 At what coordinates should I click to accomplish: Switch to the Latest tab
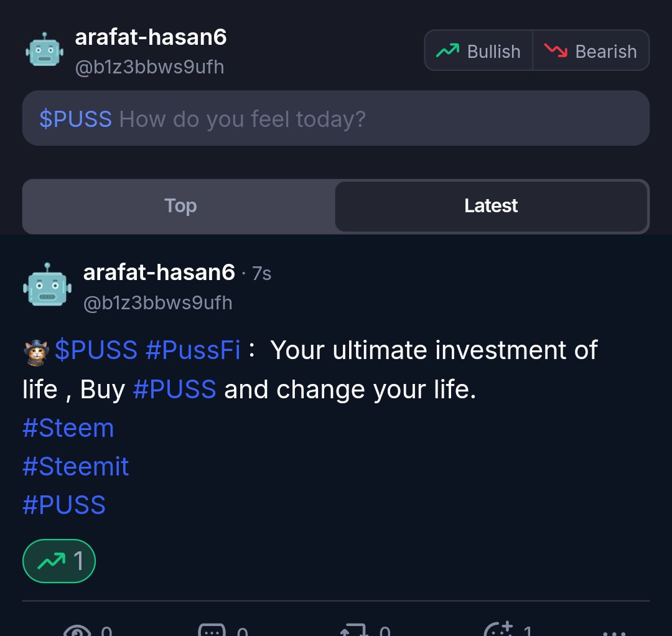(x=491, y=206)
